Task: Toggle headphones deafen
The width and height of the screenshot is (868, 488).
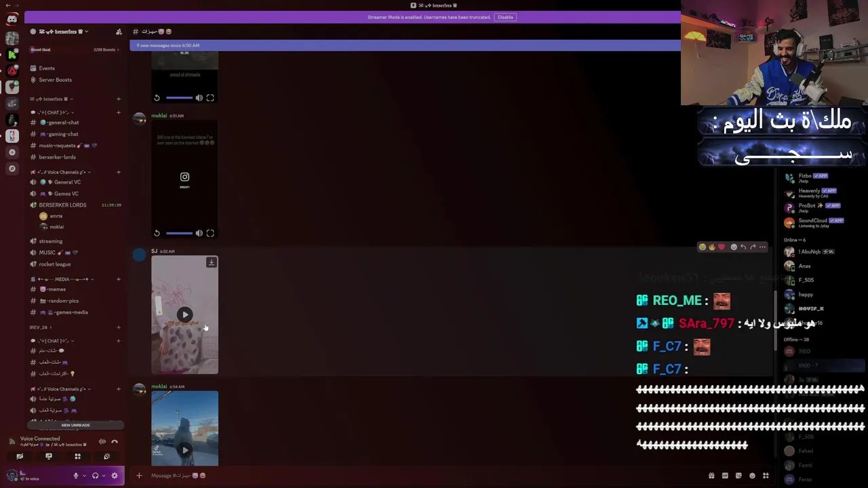Action: point(95,476)
